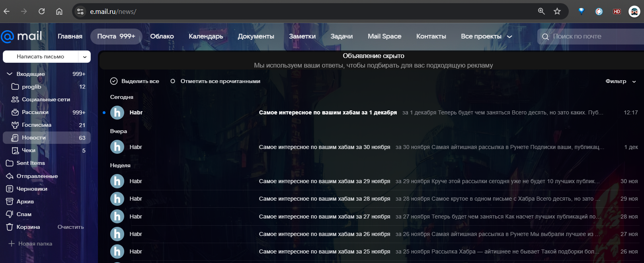Image resolution: width=644 pixels, height=263 pixels.
Task: Select the Habr avatar for 26 ноября email
Action: 117,234
